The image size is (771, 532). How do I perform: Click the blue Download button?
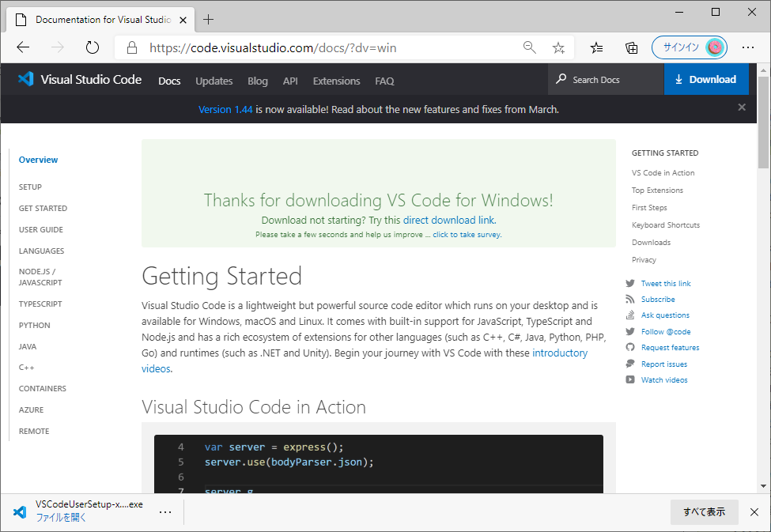click(706, 79)
